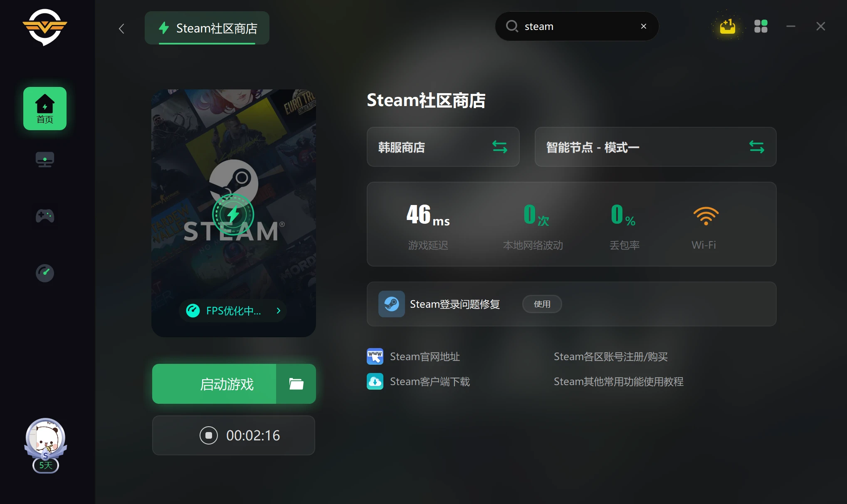Image resolution: width=847 pixels, height=504 pixels.
Task: Click the Steam官网地址 globe icon
Action: (x=375, y=356)
